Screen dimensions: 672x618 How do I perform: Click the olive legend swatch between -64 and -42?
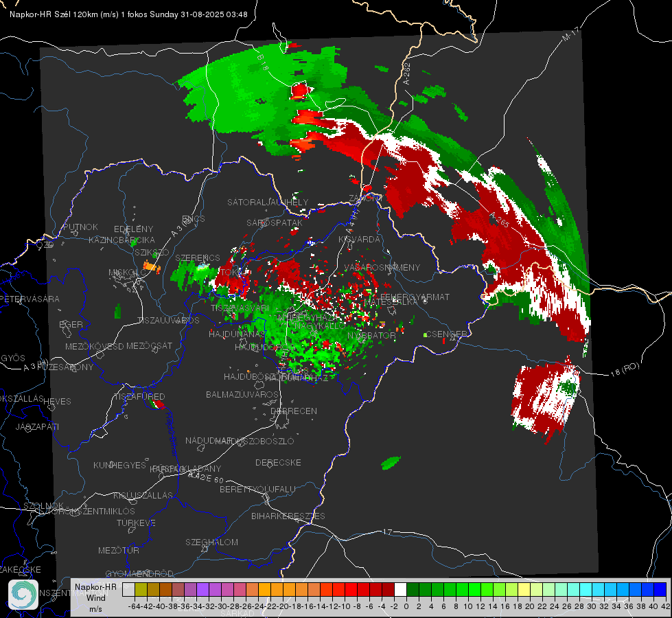pos(141,589)
